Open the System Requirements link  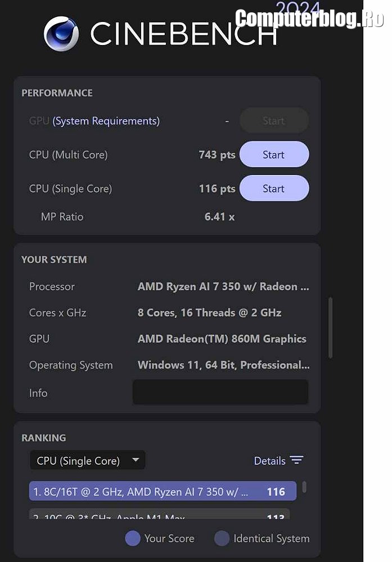106,121
